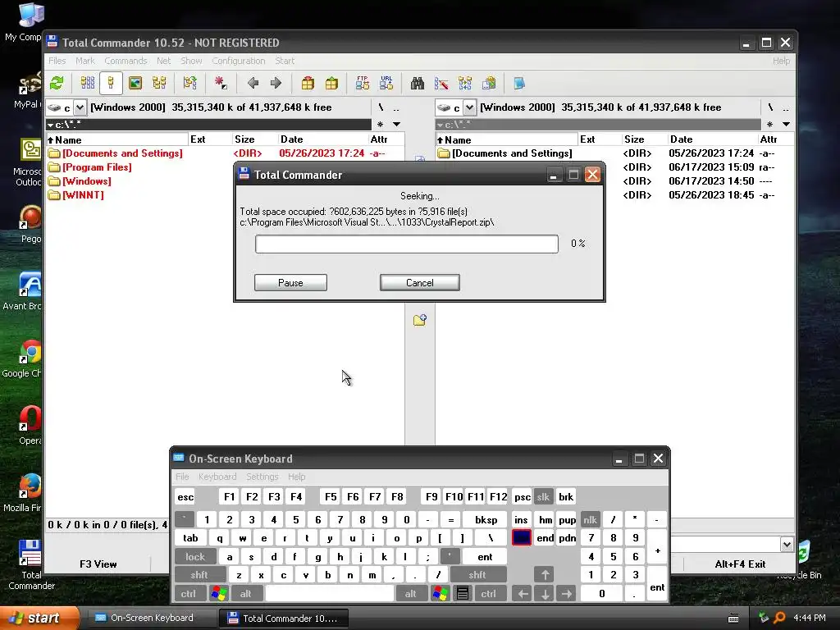Click the application menu key on keyboard

[463, 594]
